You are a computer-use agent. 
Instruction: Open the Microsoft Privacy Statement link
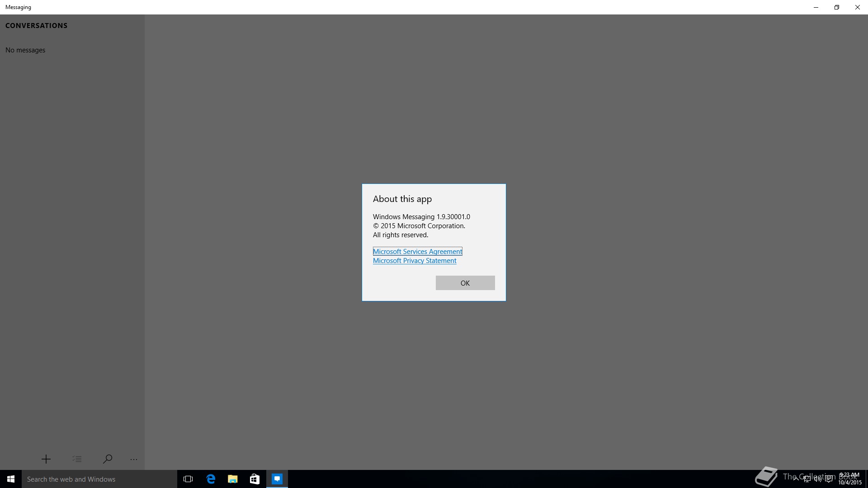415,261
